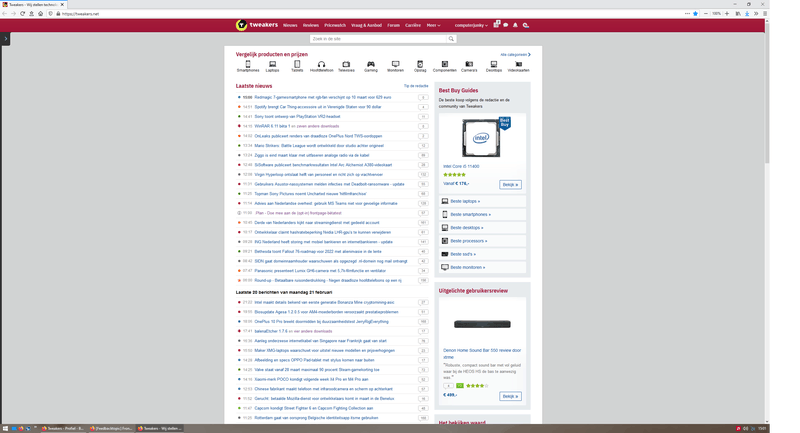Open the Firefox library icon
Viewport: 800px width, 433px height.
[738, 14]
